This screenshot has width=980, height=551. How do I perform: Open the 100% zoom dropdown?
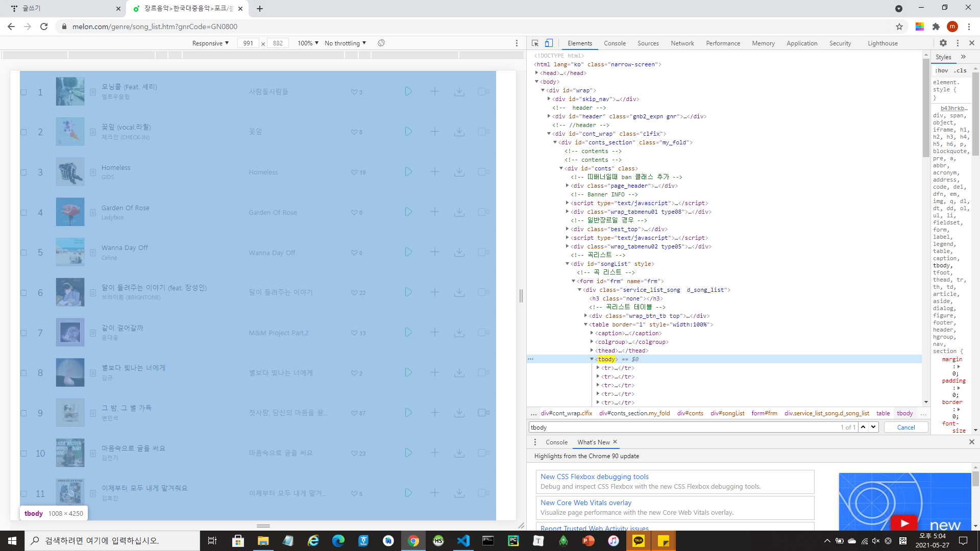coord(308,43)
